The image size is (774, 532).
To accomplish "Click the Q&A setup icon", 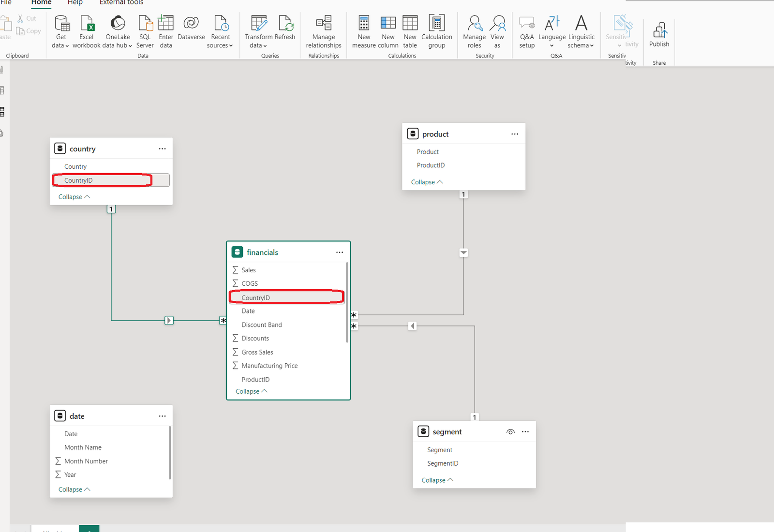I will (x=527, y=30).
